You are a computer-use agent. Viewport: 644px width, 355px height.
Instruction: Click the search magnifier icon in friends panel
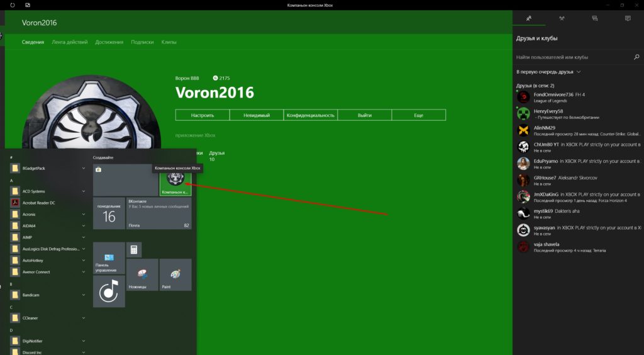click(636, 57)
